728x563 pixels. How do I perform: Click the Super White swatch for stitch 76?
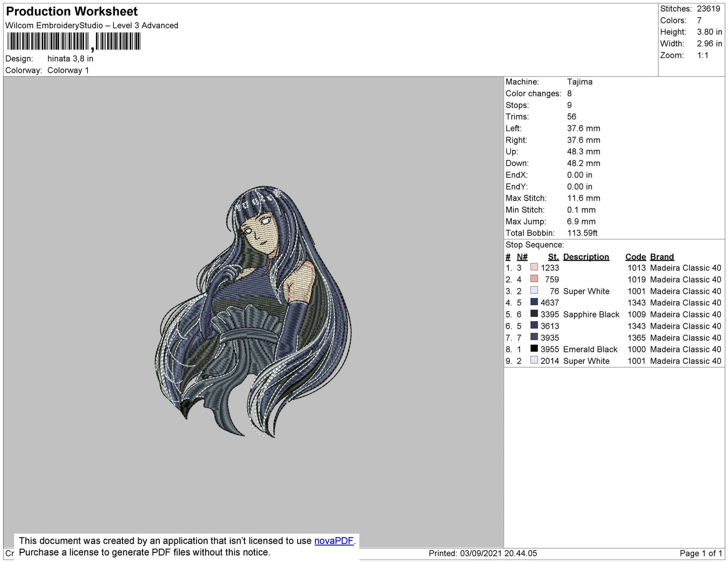(x=534, y=290)
